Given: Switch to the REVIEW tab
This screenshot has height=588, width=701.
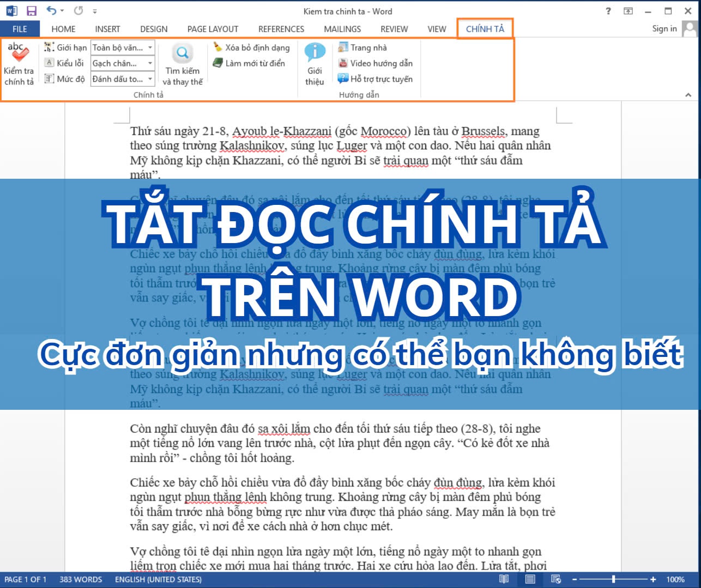Looking at the screenshot, I should [x=394, y=29].
